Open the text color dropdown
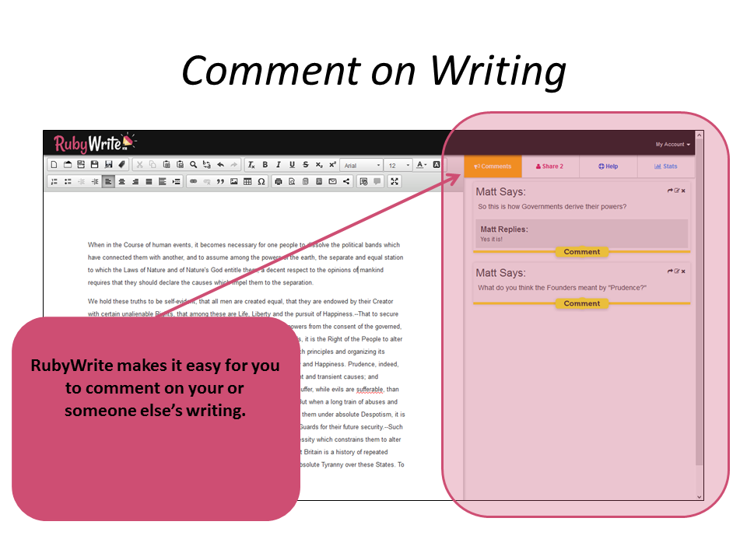747x560 pixels. click(x=421, y=165)
